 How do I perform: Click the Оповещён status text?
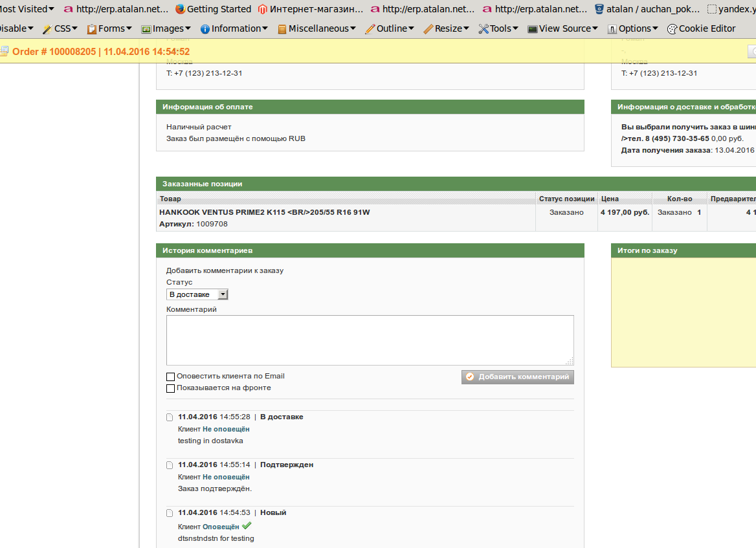pos(221,527)
